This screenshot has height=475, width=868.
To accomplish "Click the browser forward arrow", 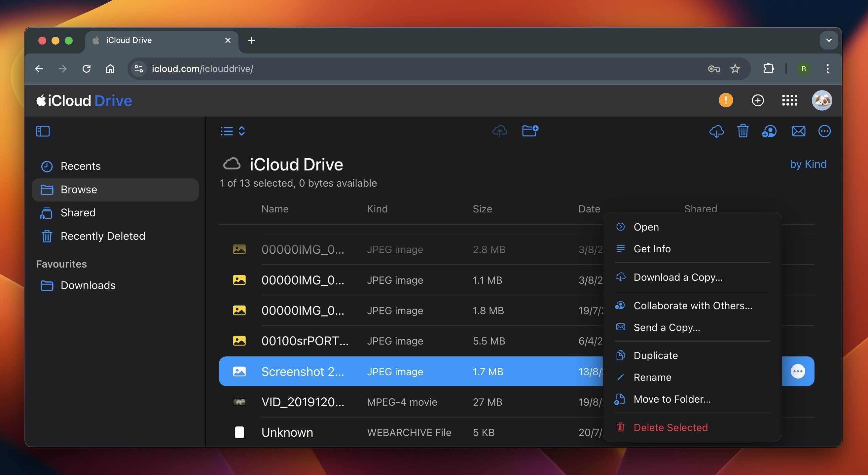I will click(63, 69).
